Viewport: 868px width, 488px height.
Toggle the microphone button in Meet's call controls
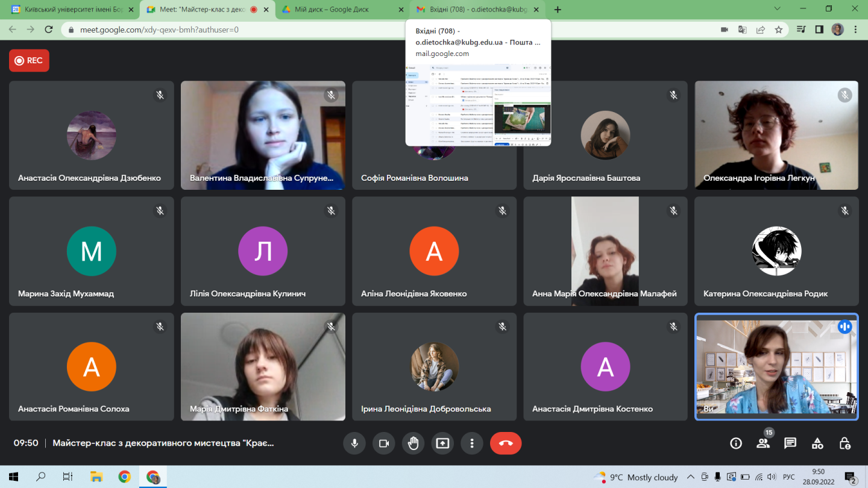(354, 443)
